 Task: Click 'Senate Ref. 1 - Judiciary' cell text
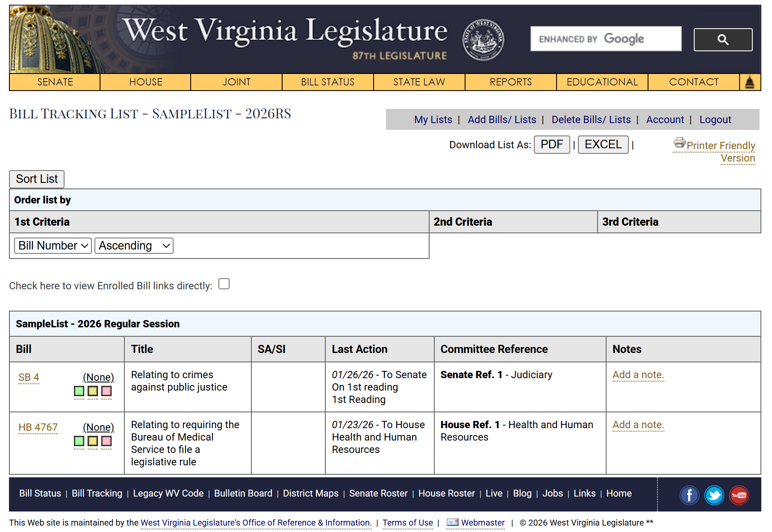pyautogui.click(x=496, y=375)
